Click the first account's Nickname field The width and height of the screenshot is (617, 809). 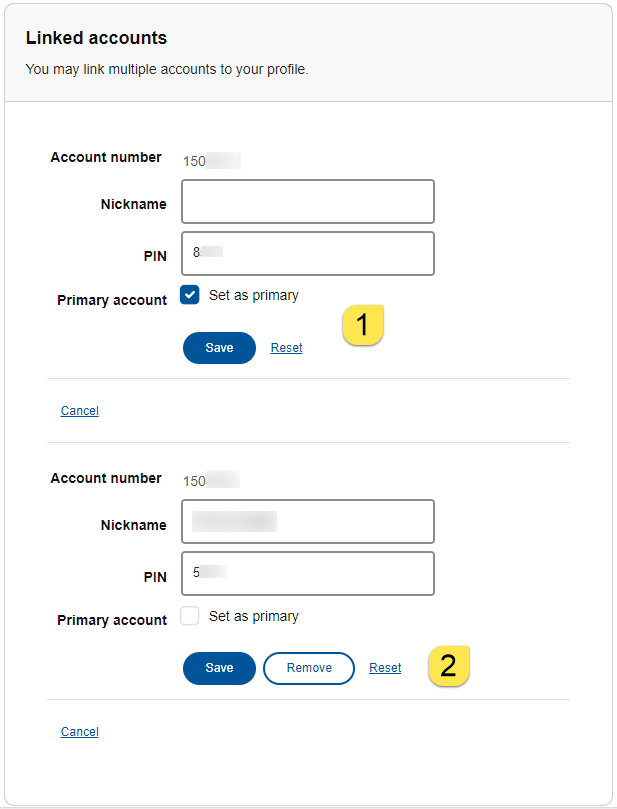pyautogui.click(x=307, y=201)
